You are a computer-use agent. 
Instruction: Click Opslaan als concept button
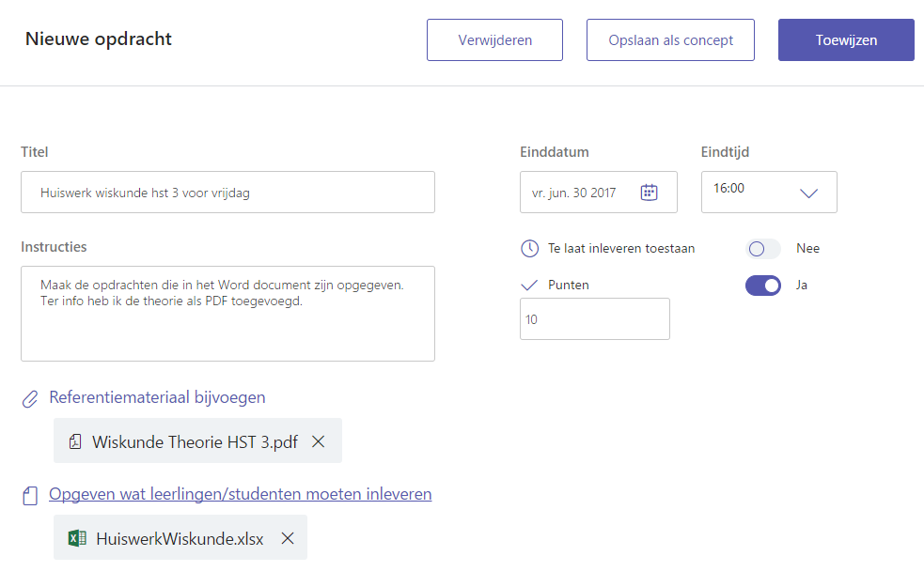(x=670, y=40)
